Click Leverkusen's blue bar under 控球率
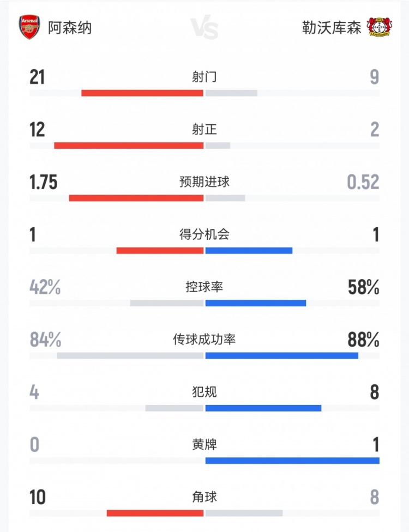The width and height of the screenshot is (409, 532). point(256,303)
